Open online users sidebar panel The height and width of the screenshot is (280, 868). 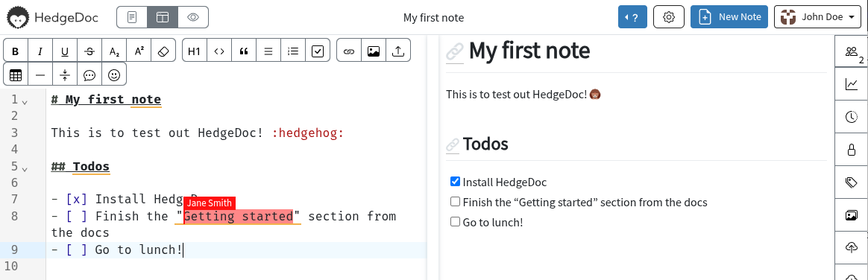tap(852, 51)
